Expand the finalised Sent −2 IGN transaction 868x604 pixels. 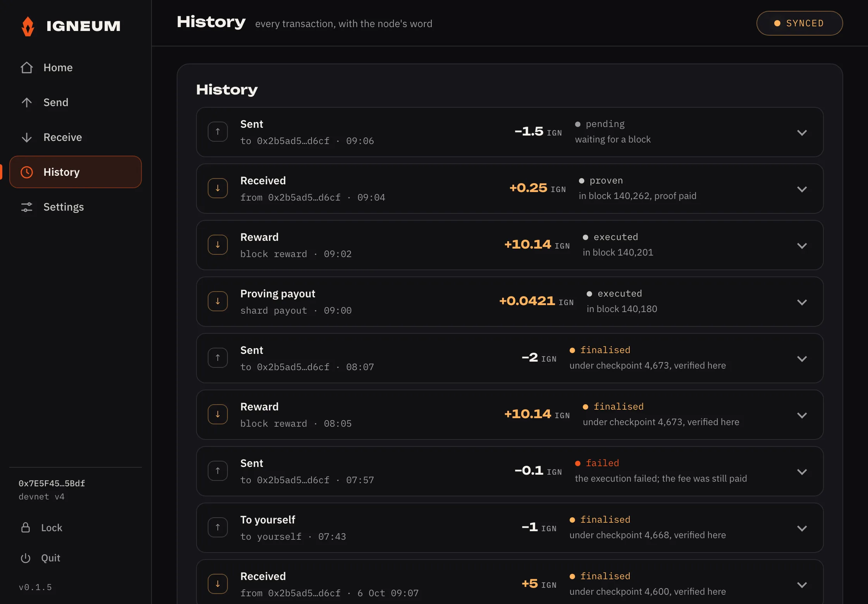(x=802, y=359)
